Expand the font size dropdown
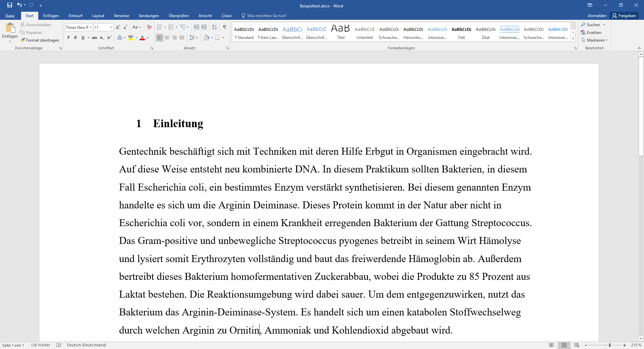 111,28
